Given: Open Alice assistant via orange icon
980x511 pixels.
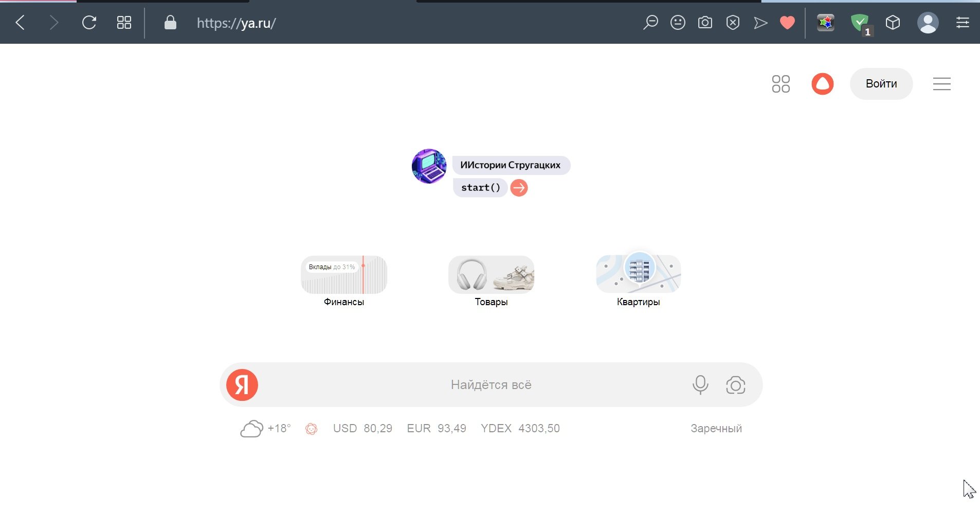Looking at the screenshot, I should coord(822,83).
